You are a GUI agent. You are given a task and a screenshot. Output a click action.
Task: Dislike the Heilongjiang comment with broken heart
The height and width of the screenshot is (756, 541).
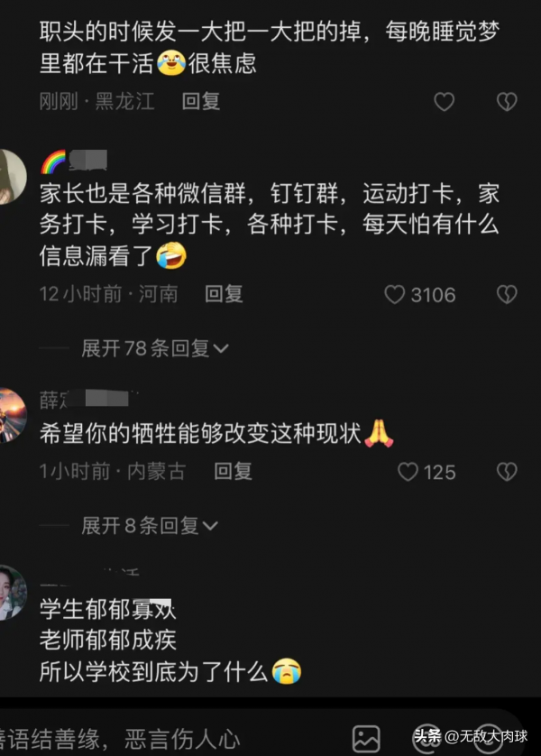coord(507,102)
